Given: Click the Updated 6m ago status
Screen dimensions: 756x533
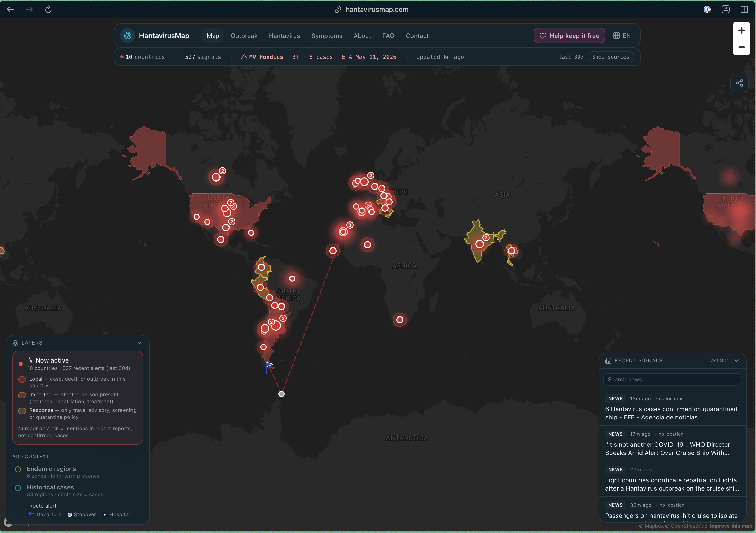Looking at the screenshot, I should (440, 57).
